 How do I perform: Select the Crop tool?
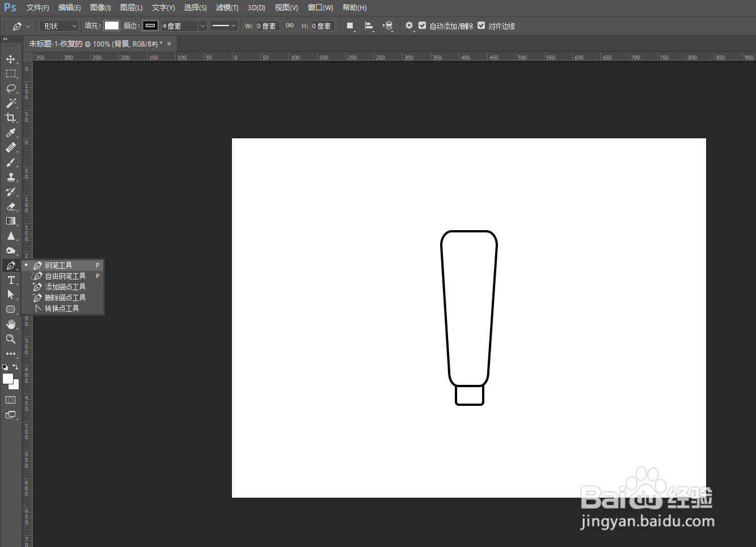coord(11,118)
